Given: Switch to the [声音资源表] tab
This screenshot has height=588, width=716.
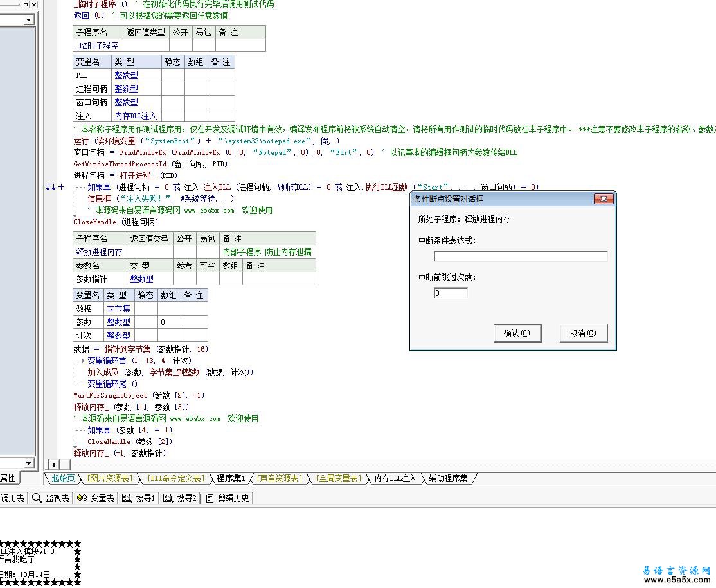Looking at the screenshot, I should click(x=280, y=479).
